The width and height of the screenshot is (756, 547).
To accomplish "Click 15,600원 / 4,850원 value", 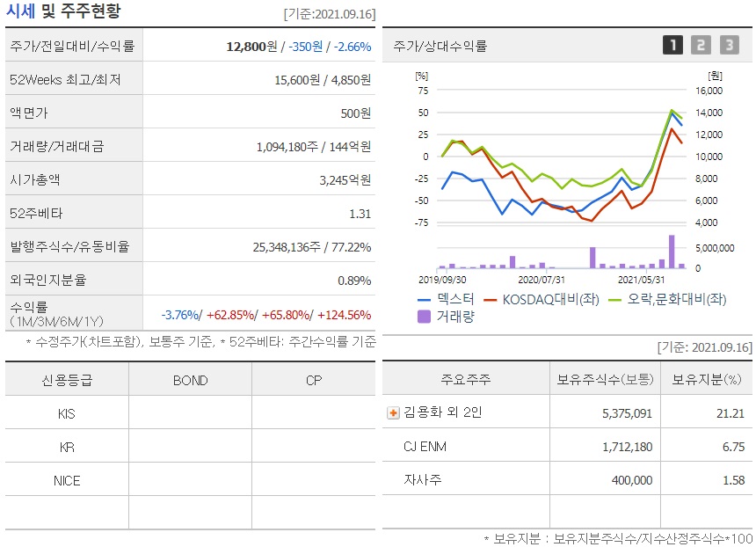I will click(323, 80).
